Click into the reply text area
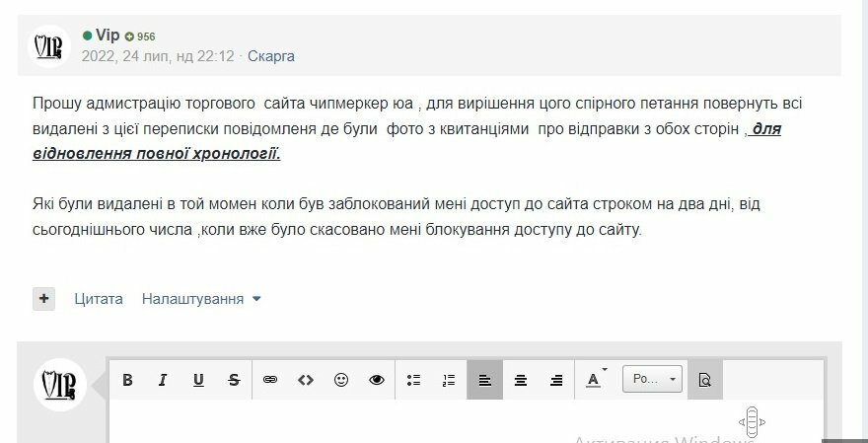868x443 pixels. point(466,421)
